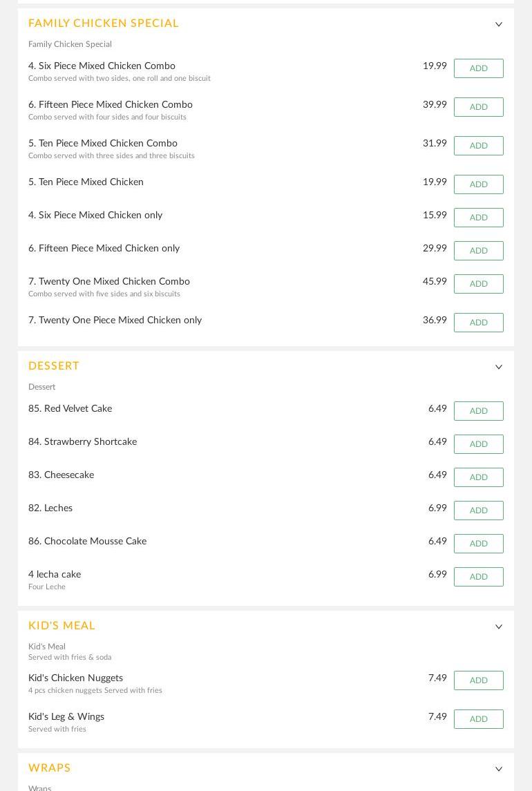Screen dimensions: 532x791
Task: Add Fifteen Piece Mixed Chicken only
Action: 478,251
